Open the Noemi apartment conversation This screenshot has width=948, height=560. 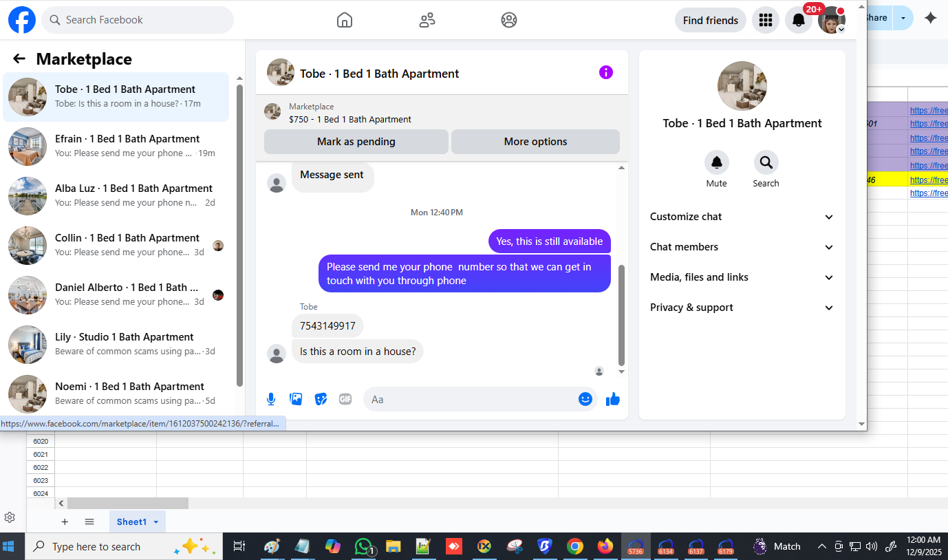pyautogui.click(x=116, y=394)
